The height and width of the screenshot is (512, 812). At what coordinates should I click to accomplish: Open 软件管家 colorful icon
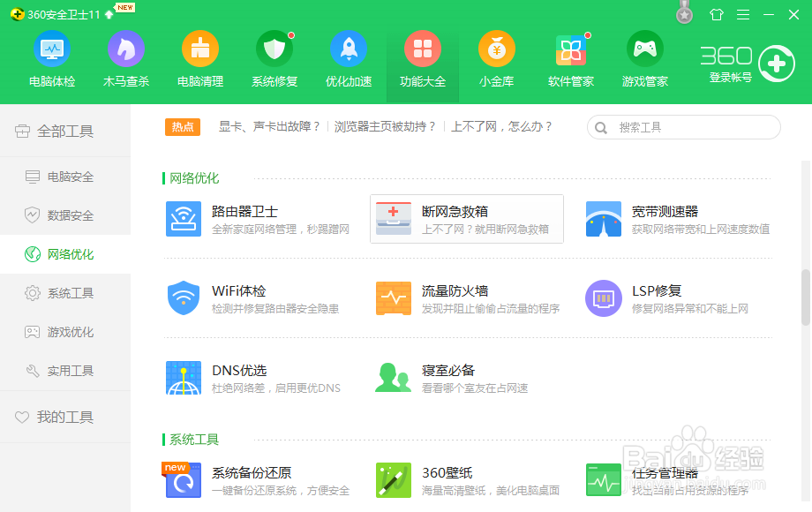(571, 49)
